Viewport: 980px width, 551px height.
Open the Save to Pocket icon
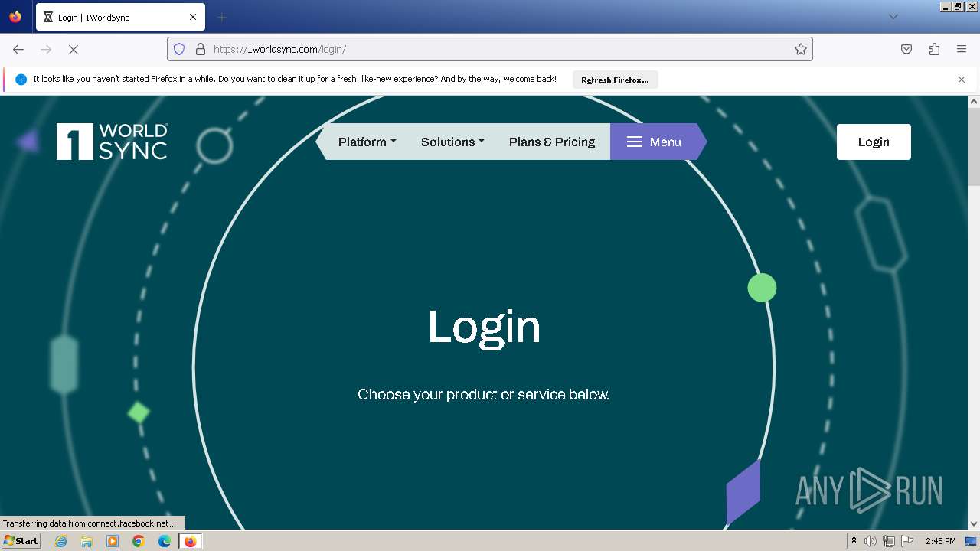coord(906,49)
